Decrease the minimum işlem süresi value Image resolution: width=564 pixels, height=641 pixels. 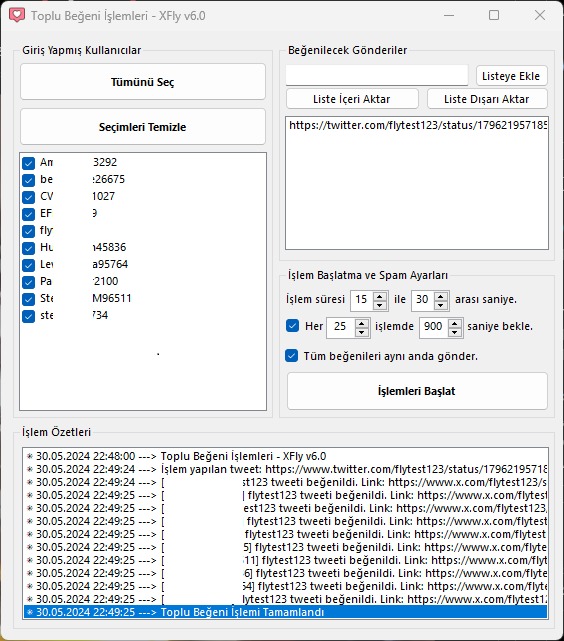pos(380,305)
